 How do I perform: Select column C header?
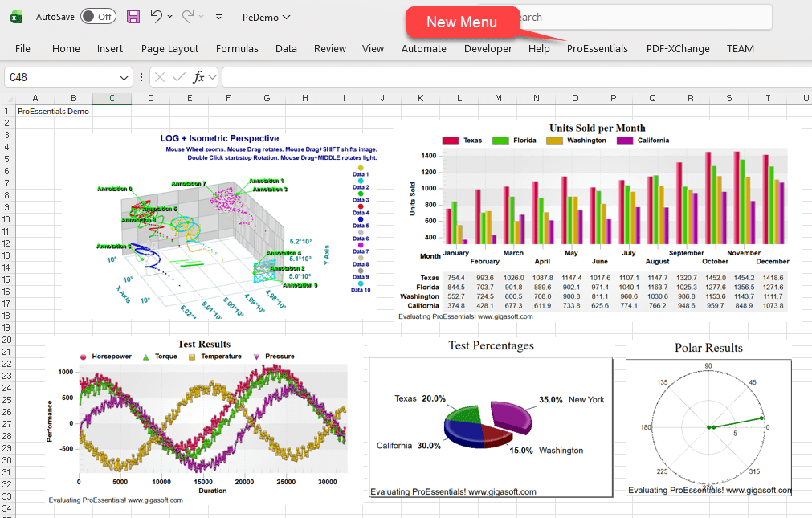(x=112, y=98)
